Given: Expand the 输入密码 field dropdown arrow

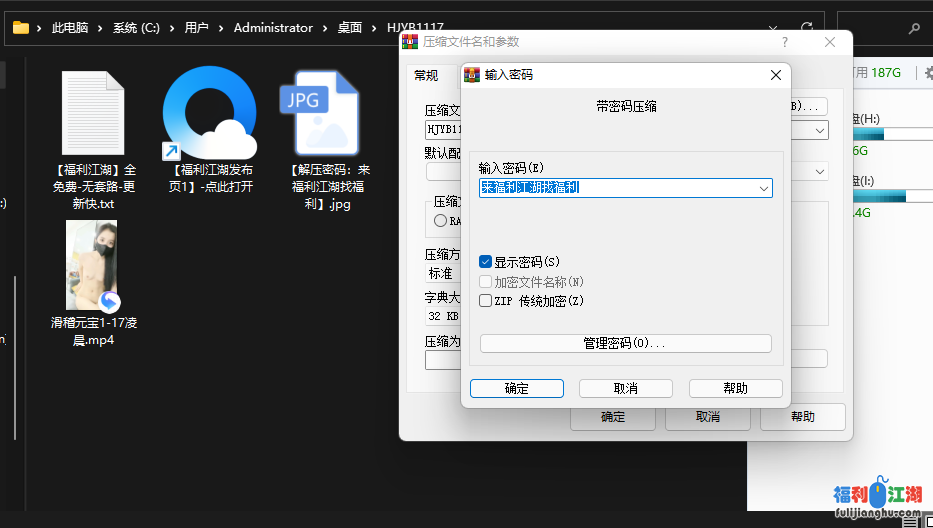Looking at the screenshot, I should (764, 188).
